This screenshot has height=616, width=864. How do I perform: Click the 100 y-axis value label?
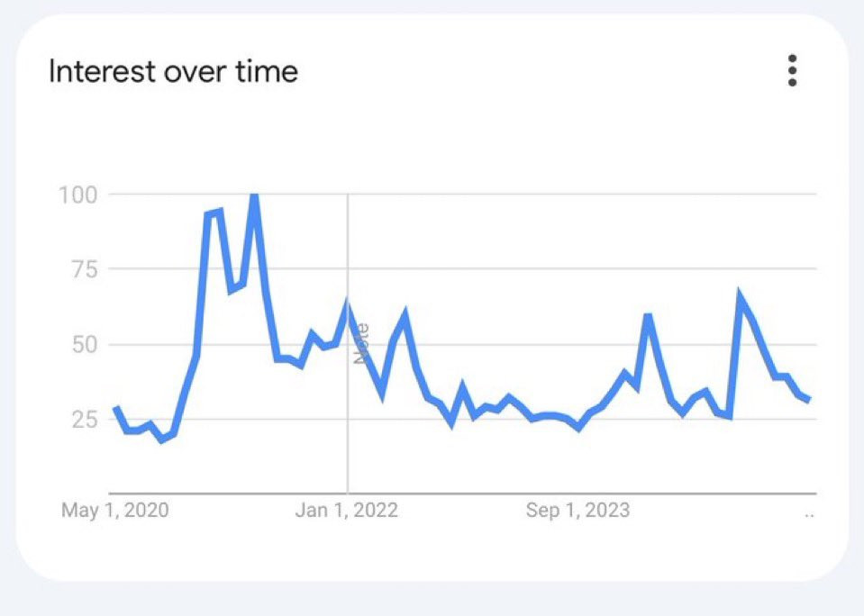[77, 195]
